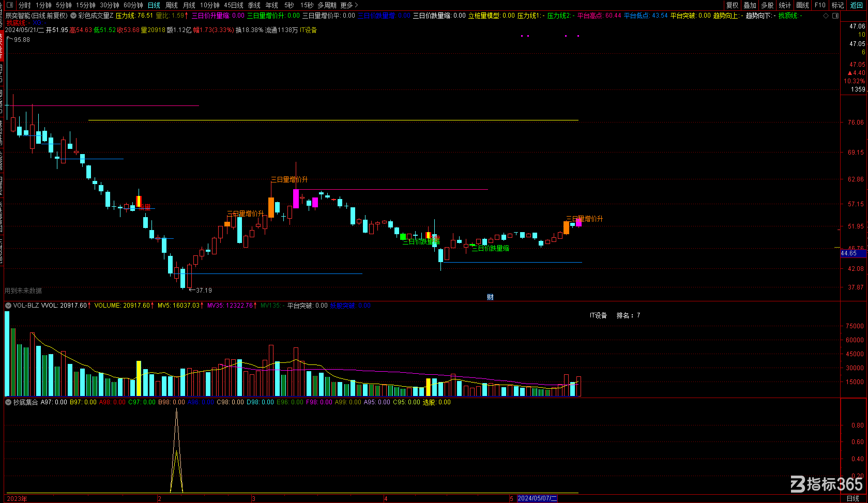Click the diamond icon near chart corner

pos(826,16)
